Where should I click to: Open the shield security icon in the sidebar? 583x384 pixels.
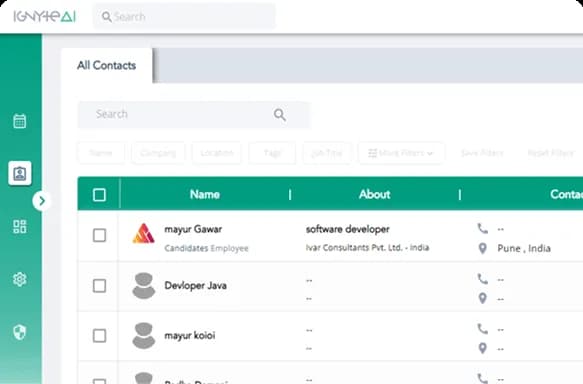[20, 332]
